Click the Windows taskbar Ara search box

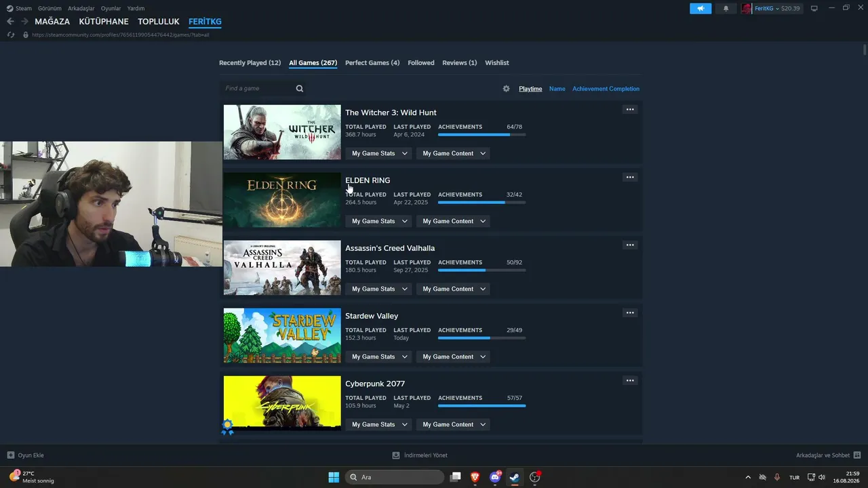coord(395,477)
